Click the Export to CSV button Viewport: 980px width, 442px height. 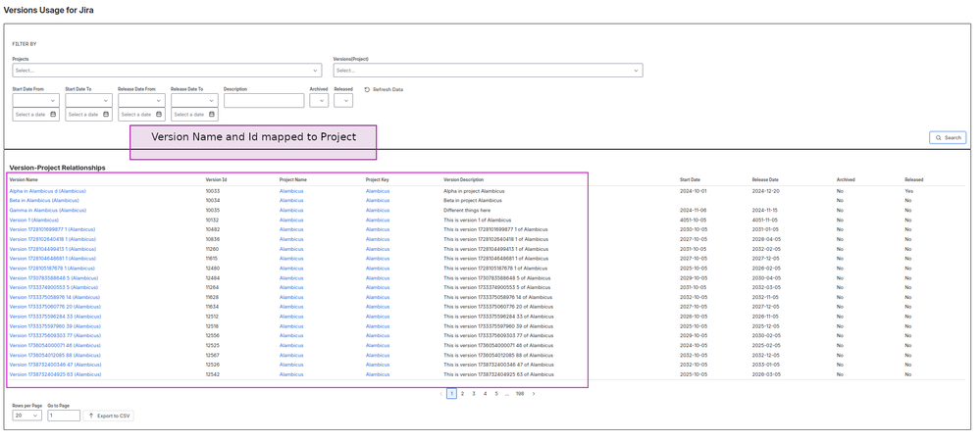pyautogui.click(x=108, y=416)
